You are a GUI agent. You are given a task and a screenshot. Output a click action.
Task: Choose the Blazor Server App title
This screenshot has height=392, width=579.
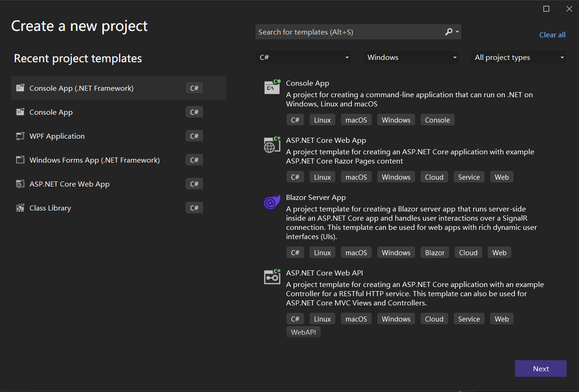(316, 198)
